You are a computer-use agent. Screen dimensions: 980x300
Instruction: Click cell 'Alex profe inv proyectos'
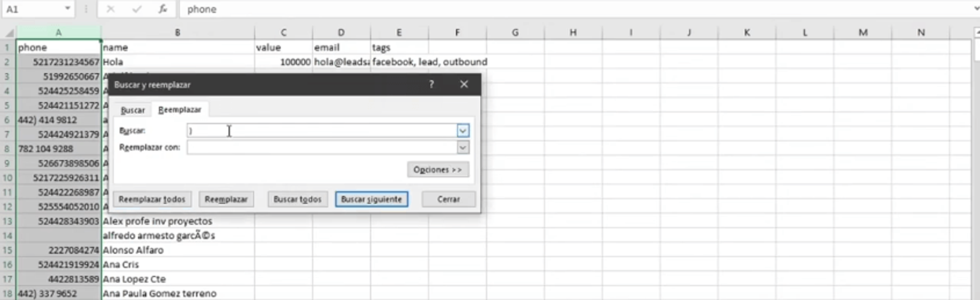click(178, 221)
